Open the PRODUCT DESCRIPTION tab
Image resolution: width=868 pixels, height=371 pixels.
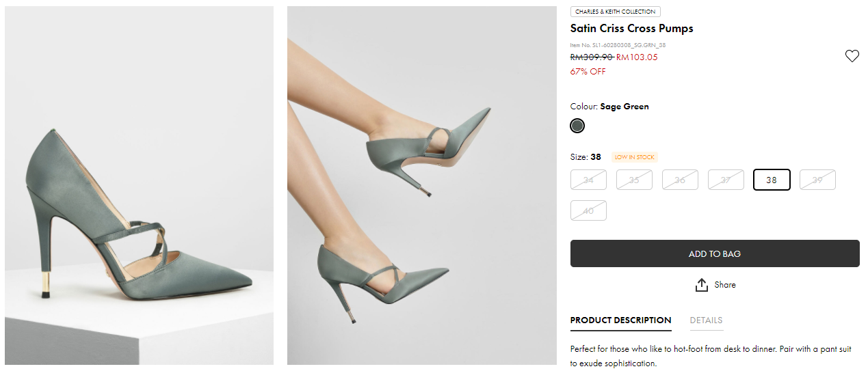tap(620, 320)
